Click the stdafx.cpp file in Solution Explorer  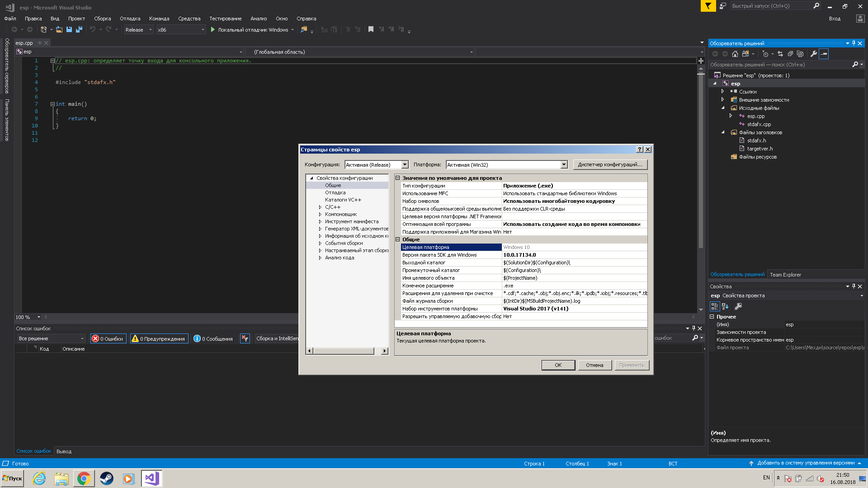(x=758, y=124)
